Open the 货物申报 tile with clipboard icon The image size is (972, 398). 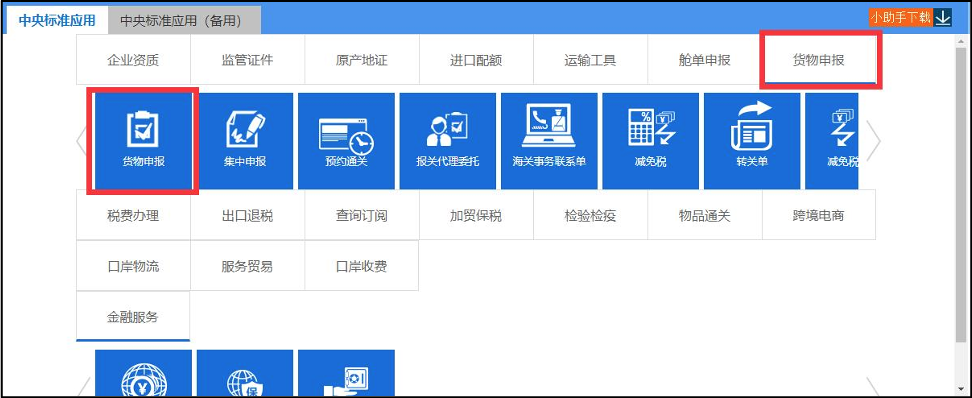143,141
